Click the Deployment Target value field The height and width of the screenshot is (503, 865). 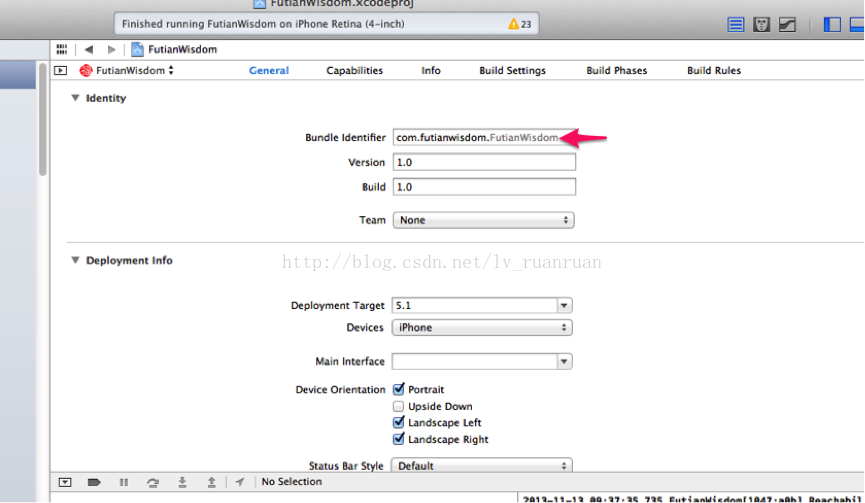(474, 305)
